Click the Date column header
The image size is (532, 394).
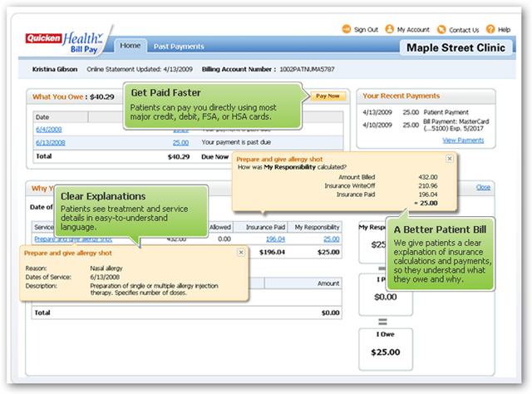point(61,117)
